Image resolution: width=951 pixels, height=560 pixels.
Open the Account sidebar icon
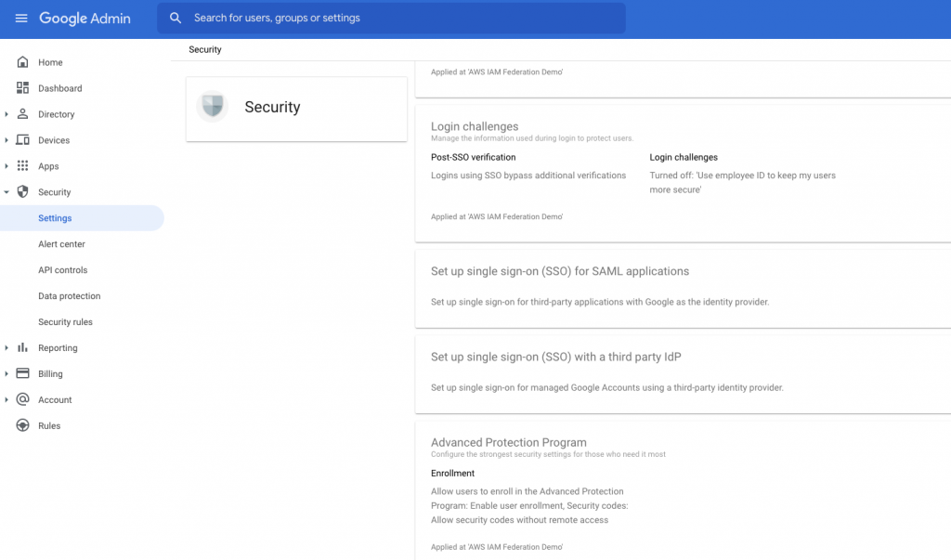point(22,399)
